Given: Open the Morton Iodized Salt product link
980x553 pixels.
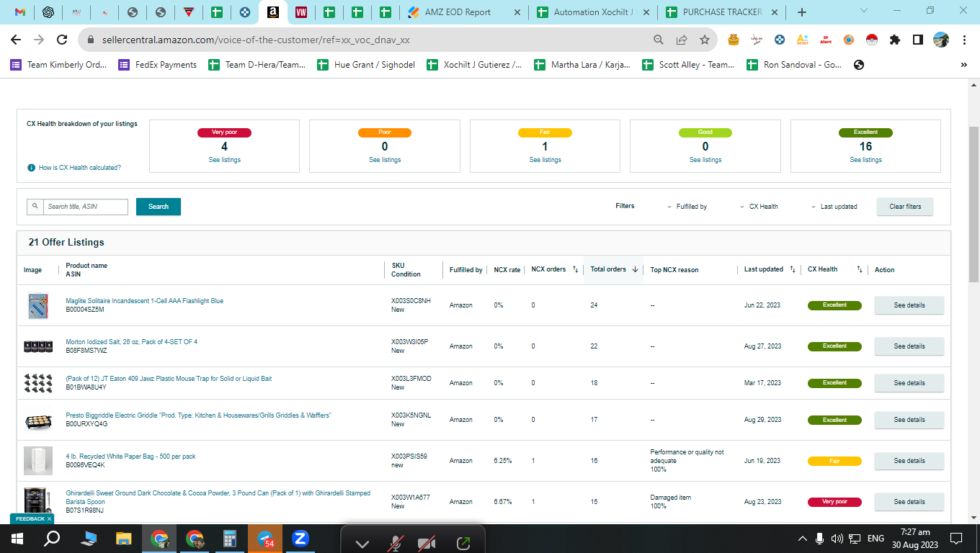Looking at the screenshot, I should 131,342.
